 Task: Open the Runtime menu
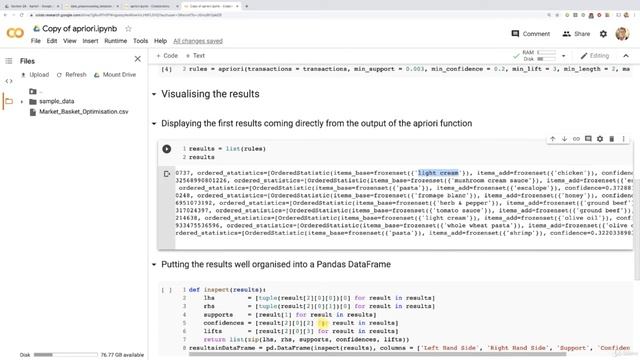point(116,41)
